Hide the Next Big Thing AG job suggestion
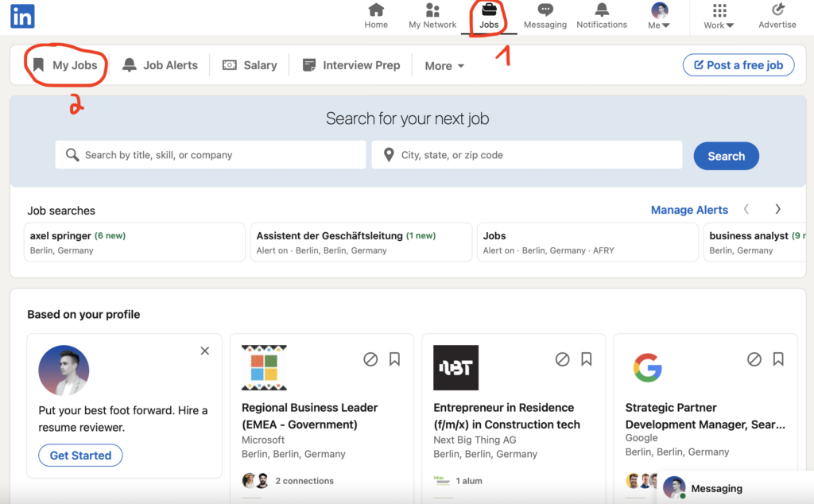The width and height of the screenshot is (814, 504). point(562,359)
